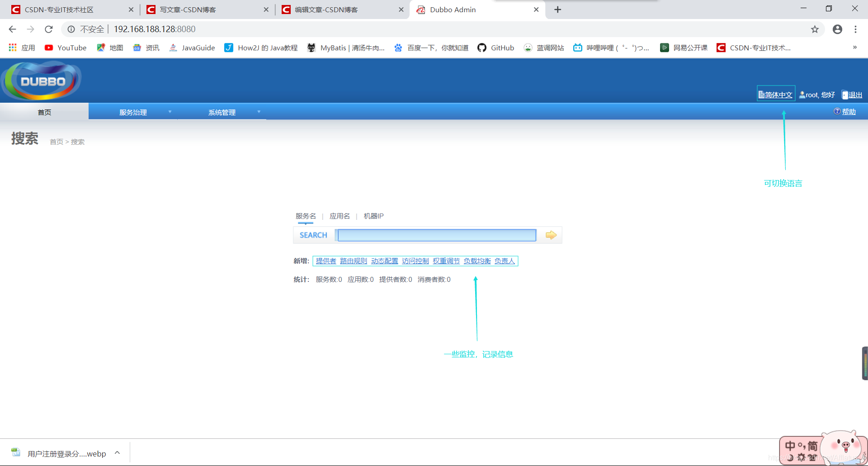
Task: Submit search with the yellow arrow
Action: (551, 235)
